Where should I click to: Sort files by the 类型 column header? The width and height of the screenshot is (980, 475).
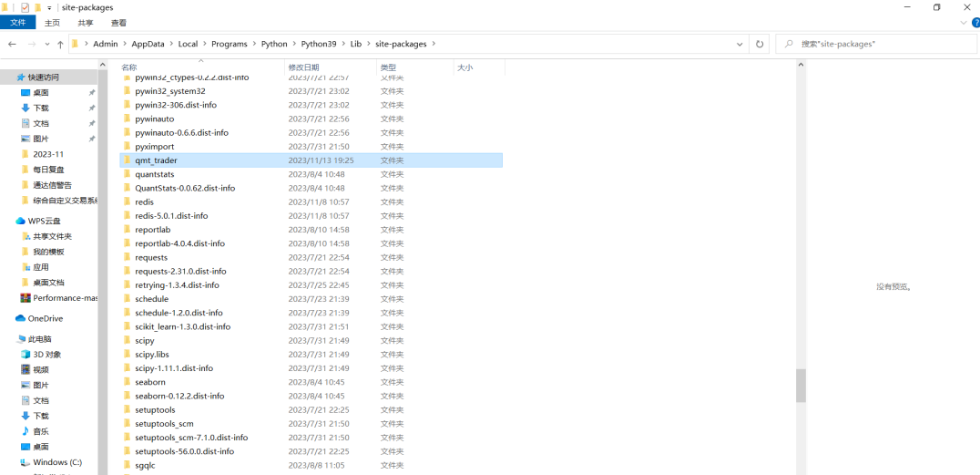click(388, 67)
